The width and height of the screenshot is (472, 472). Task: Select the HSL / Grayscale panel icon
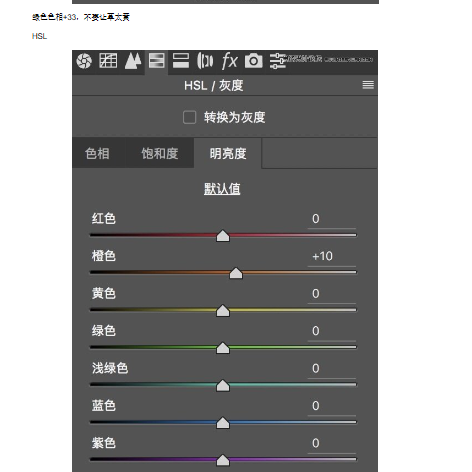(156, 61)
